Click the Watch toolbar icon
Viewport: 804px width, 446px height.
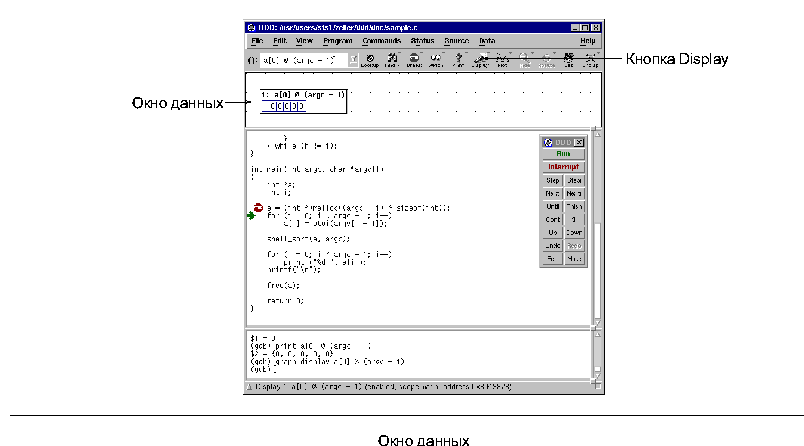pos(435,60)
